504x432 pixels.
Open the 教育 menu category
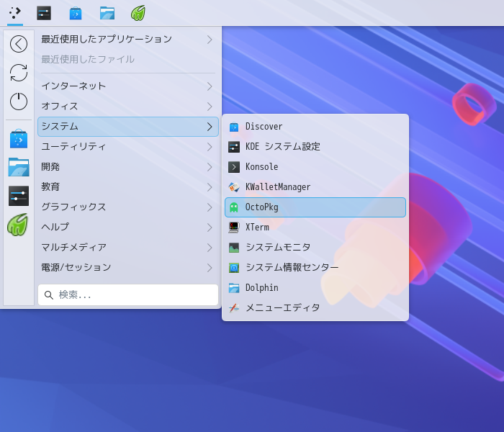coord(128,187)
